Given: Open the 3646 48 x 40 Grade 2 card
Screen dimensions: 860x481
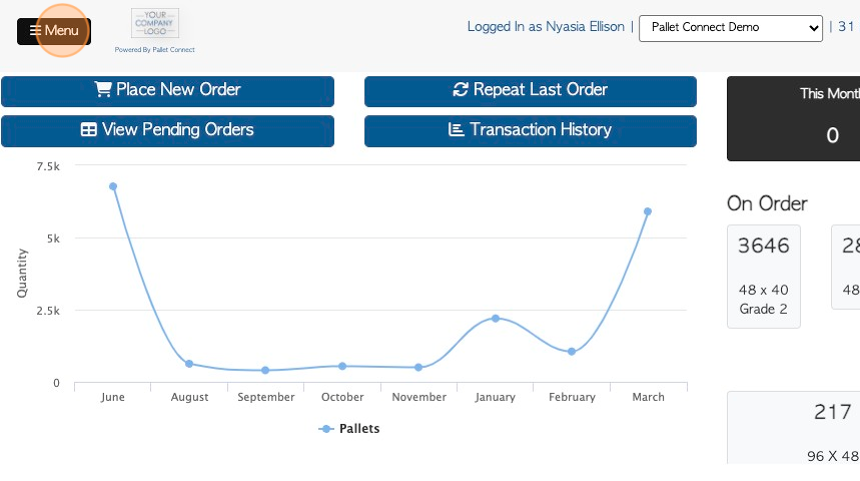Looking at the screenshot, I should tap(763, 276).
